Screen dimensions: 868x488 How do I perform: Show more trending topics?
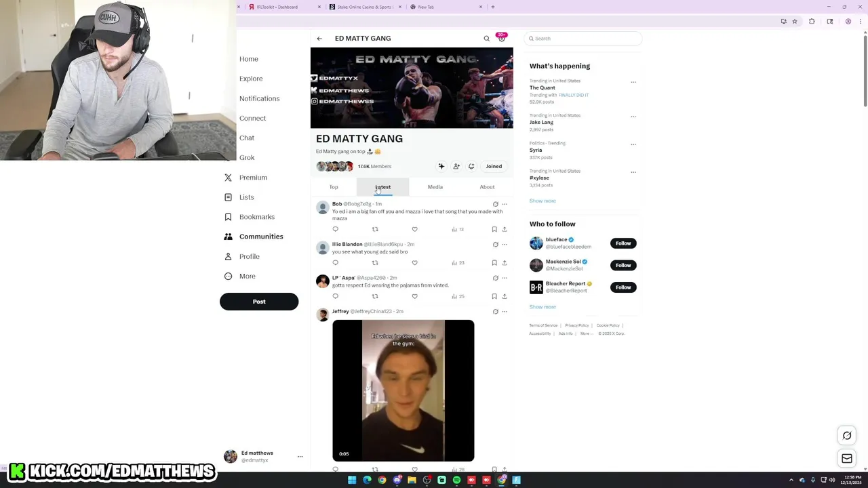(x=542, y=201)
